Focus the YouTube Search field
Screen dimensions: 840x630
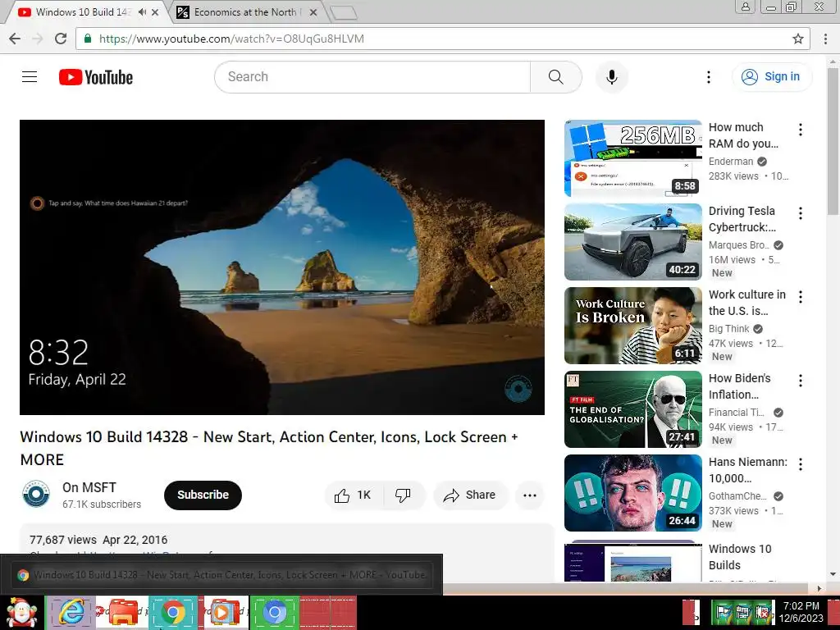tap(372, 77)
